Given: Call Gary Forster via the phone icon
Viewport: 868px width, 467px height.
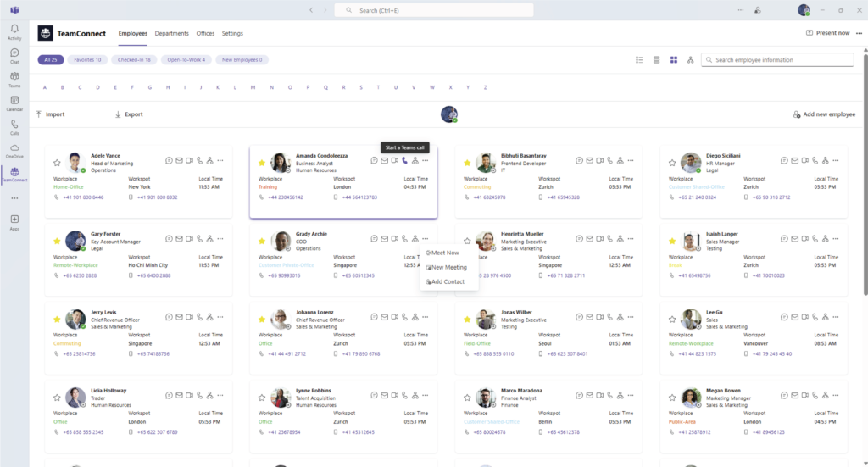Looking at the screenshot, I should coord(200,239).
